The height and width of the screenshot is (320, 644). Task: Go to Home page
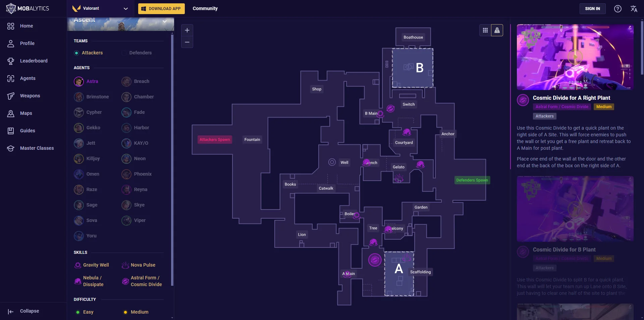(x=26, y=26)
